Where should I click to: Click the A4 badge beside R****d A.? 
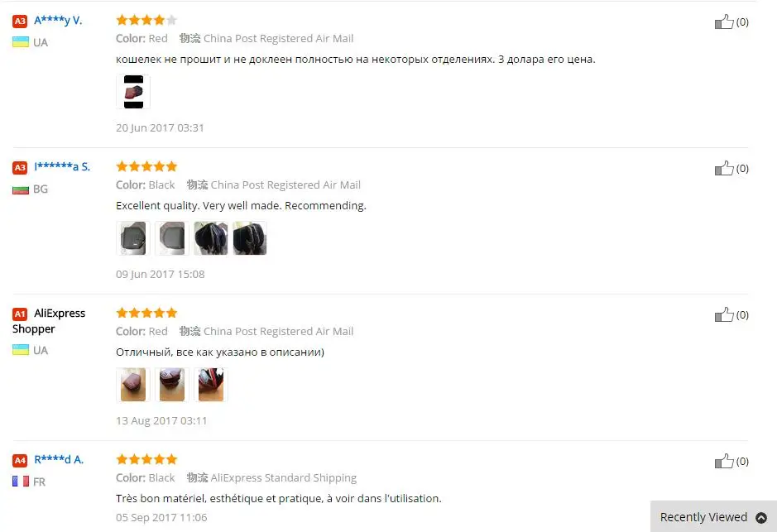click(x=20, y=461)
